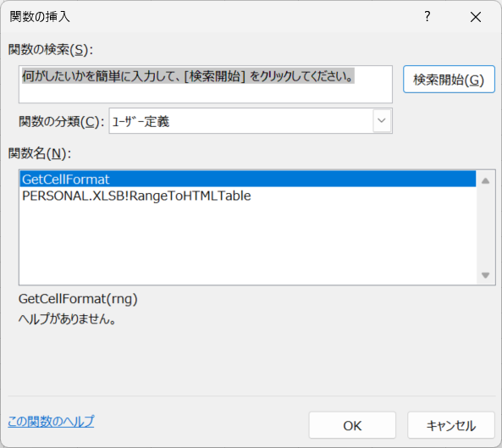Click the GetCellFormat(rng) syntax text
The image size is (502, 448).
[78, 299]
